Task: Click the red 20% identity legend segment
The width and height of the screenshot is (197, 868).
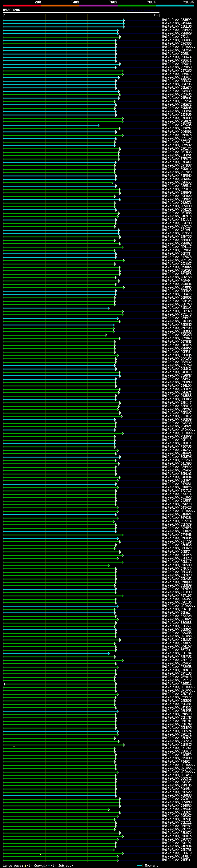Action: point(22,6)
